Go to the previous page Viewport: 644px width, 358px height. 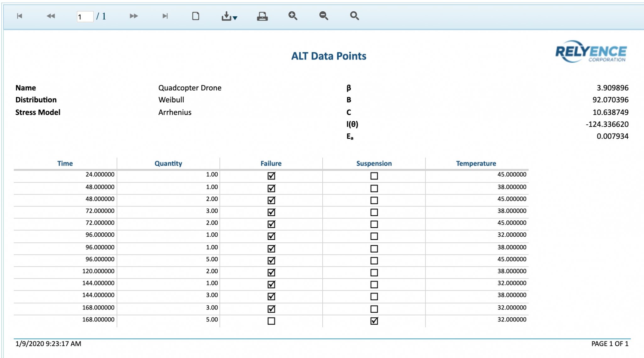(x=50, y=16)
